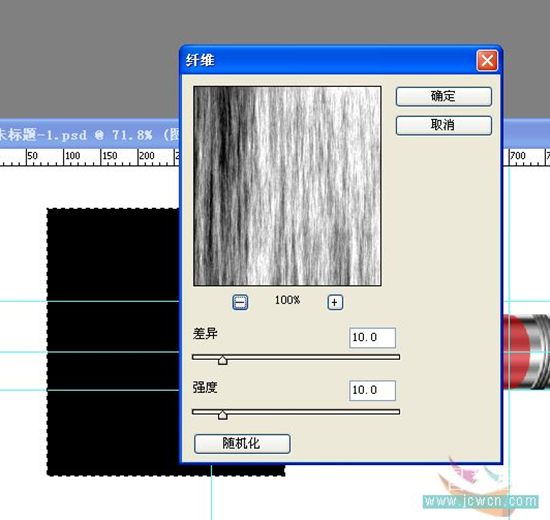Click the 差异 label
Screen dimensions: 550x520
pos(205,333)
